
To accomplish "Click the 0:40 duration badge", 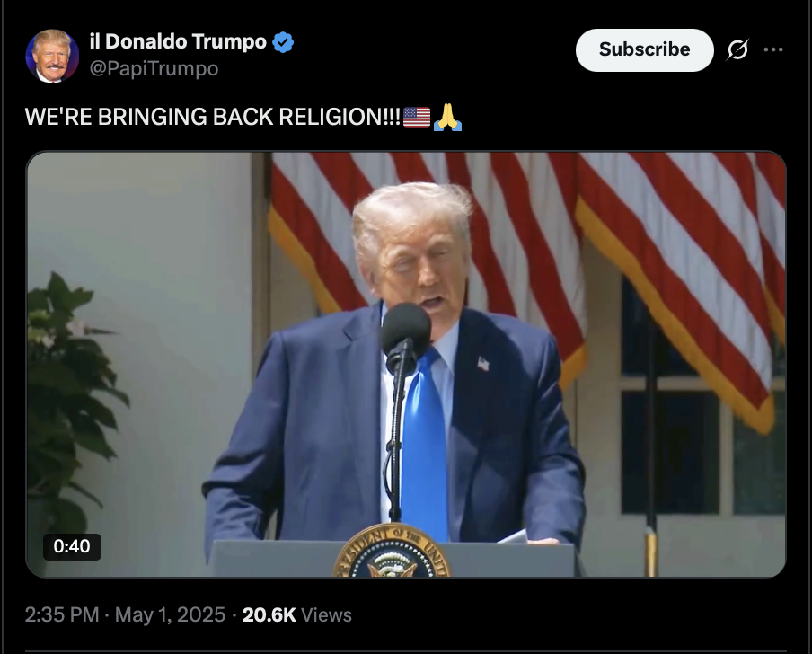I will click(x=72, y=546).
